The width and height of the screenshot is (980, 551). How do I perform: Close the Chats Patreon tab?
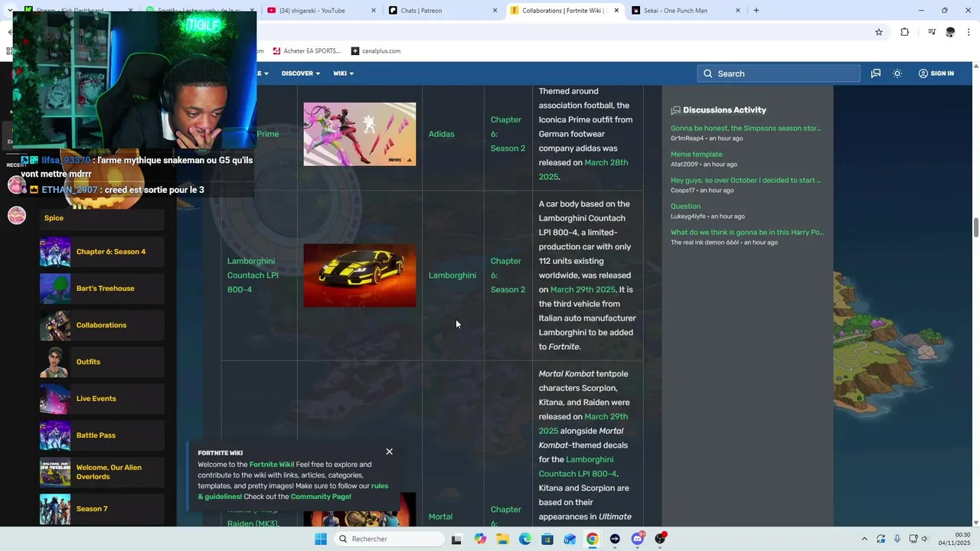coord(495,11)
